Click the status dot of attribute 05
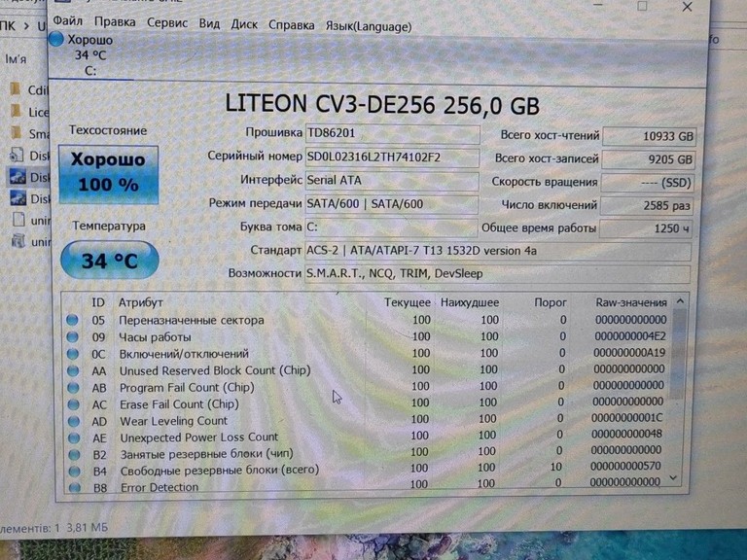Image resolution: width=747 pixels, height=560 pixels. pyautogui.click(x=72, y=320)
